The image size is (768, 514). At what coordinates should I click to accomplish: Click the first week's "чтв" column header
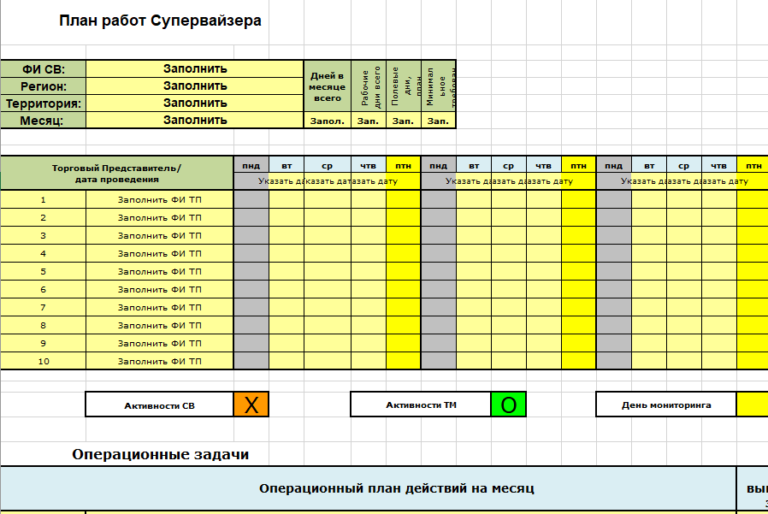[x=368, y=166]
